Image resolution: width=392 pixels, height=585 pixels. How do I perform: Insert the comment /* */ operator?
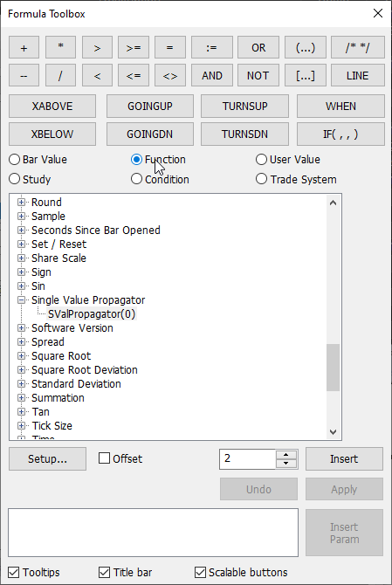(x=357, y=47)
